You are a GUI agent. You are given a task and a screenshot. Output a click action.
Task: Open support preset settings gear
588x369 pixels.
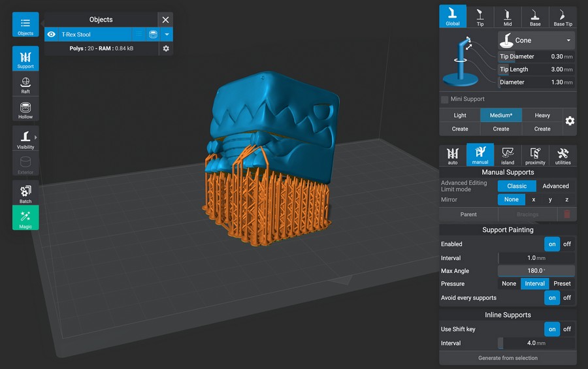(x=570, y=121)
